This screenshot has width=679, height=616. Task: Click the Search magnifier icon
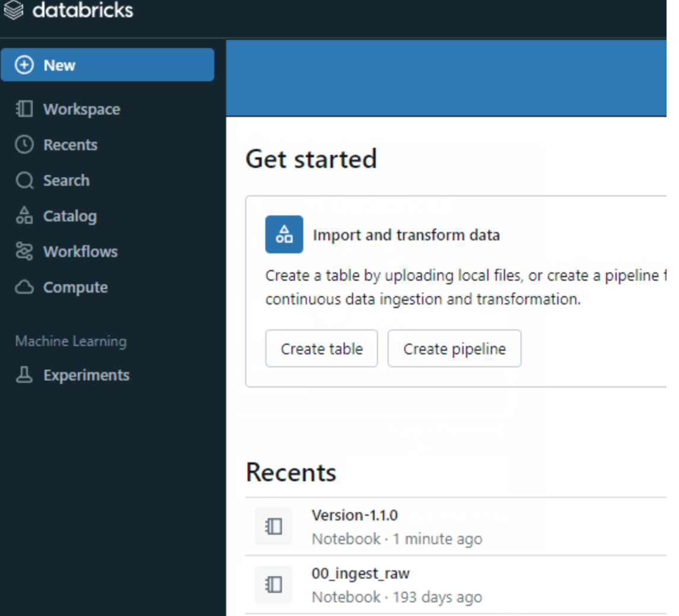tap(24, 180)
